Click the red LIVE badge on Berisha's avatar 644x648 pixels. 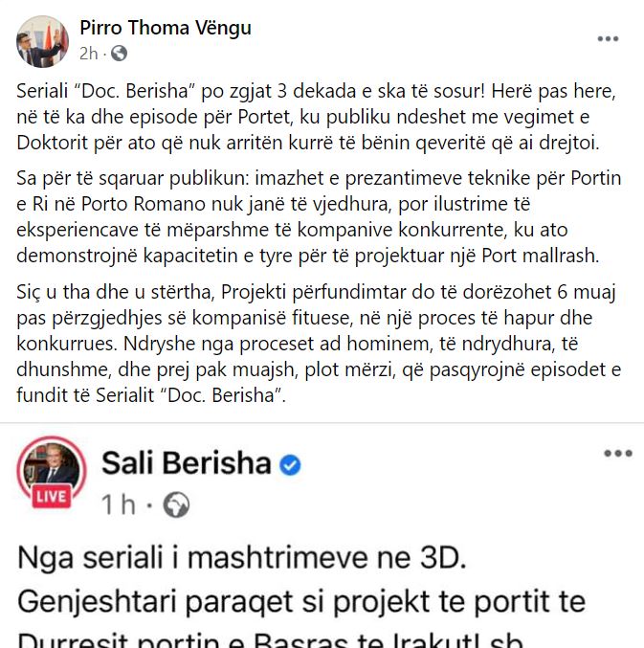point(52,496)
